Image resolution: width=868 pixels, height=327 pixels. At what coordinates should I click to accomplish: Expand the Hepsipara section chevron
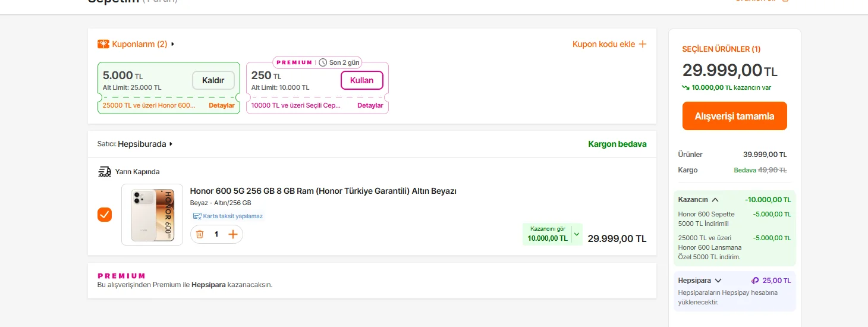(x=718, y=281)
